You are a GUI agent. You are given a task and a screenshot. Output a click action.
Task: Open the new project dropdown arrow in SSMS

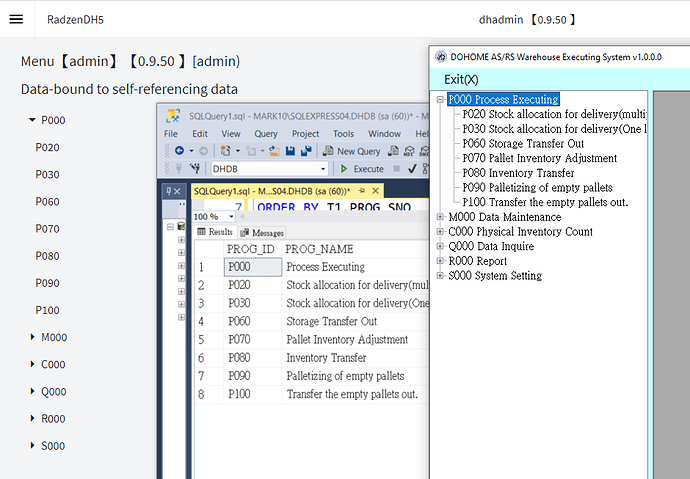[x=238, y=151]
